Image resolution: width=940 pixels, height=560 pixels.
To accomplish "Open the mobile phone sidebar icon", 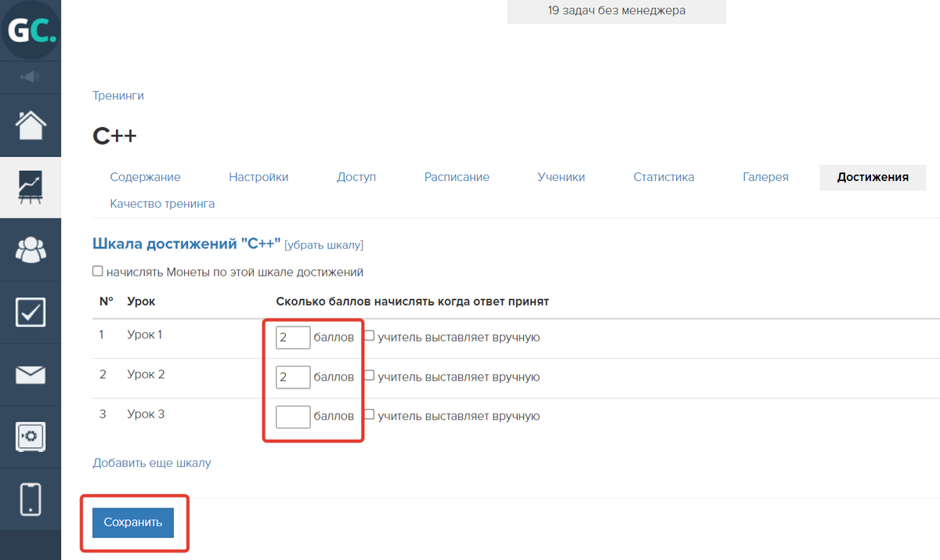I will point(31,500).
